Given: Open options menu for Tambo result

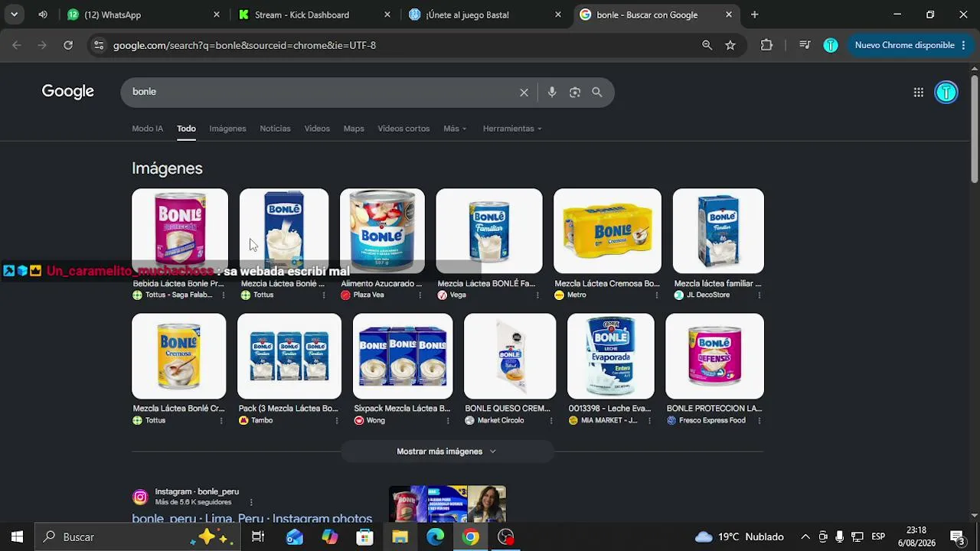Looking at the screenshot, I should pyautogui.click(x=337, y=421).
